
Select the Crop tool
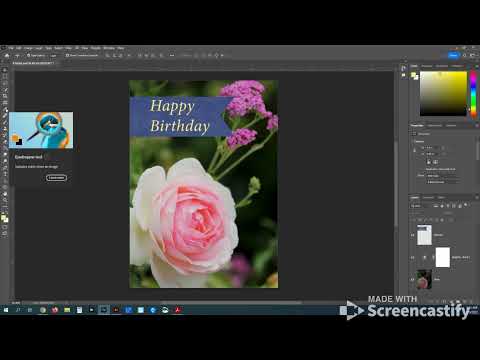(5, 96)
